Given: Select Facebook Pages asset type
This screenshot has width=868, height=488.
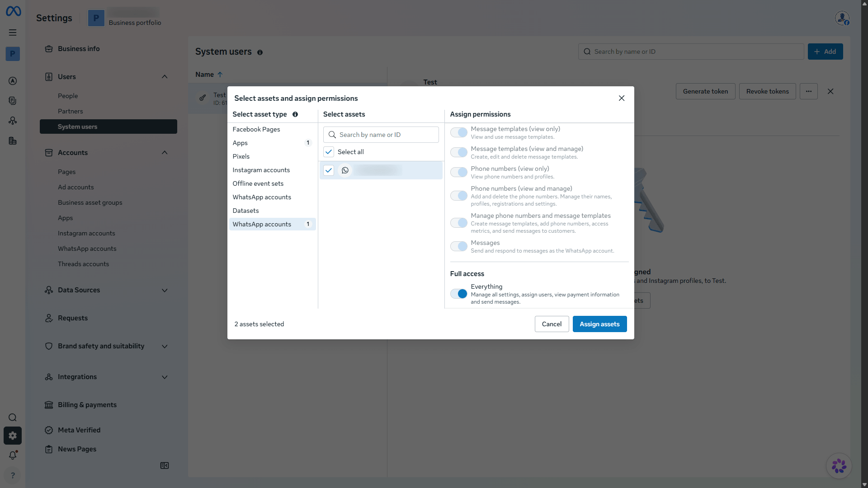Looking at the screenshot, I should pos(272,129).
